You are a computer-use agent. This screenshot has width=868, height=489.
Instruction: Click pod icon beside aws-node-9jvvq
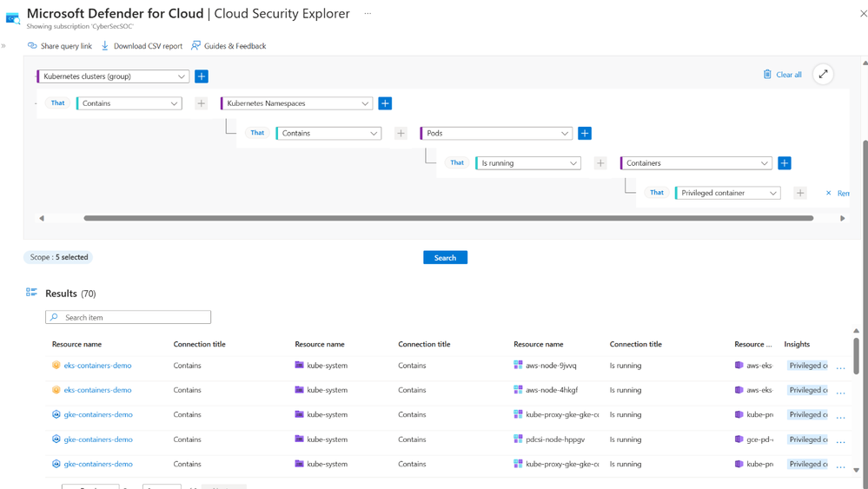pos(518,365)
